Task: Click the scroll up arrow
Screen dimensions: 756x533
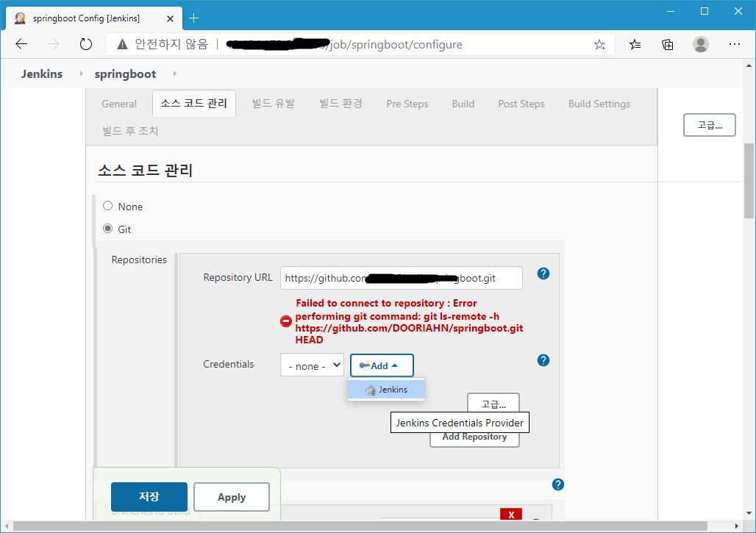Action: 749,65
